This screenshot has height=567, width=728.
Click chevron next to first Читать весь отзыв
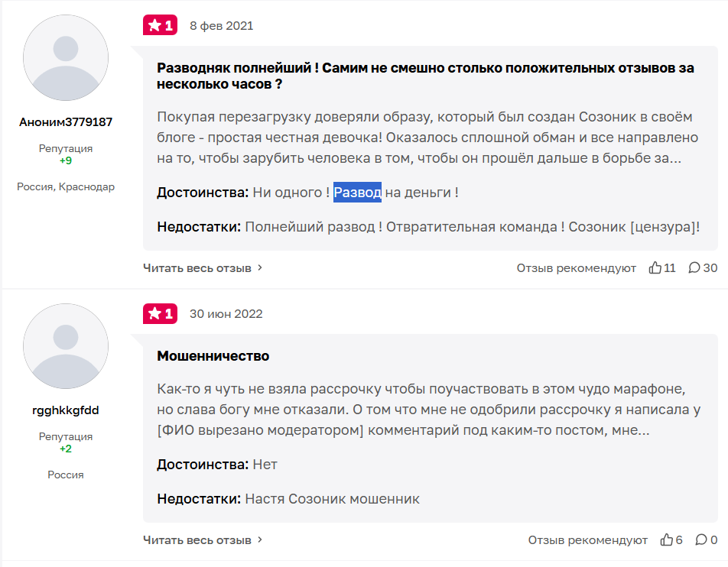(260, 267)
